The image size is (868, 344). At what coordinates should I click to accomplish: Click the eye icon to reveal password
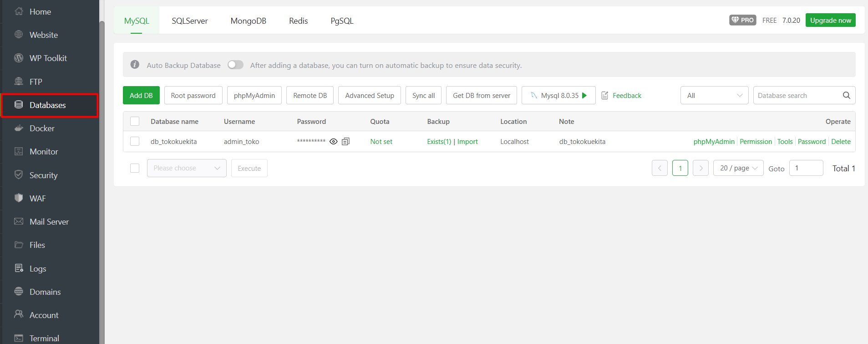pos(333,142)
